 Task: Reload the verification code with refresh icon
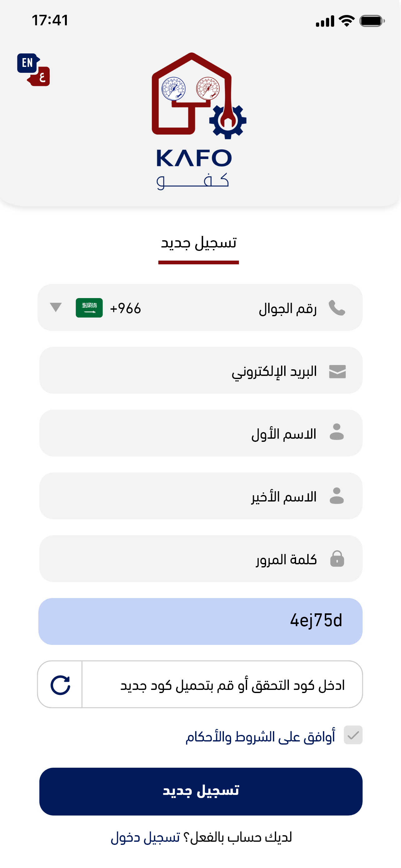[x=60, y=685]
